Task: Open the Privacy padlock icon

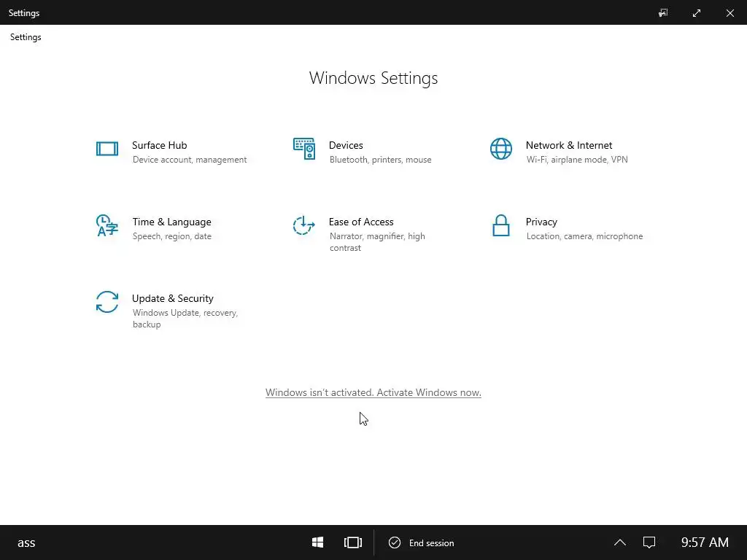Action: coord(500,225)
